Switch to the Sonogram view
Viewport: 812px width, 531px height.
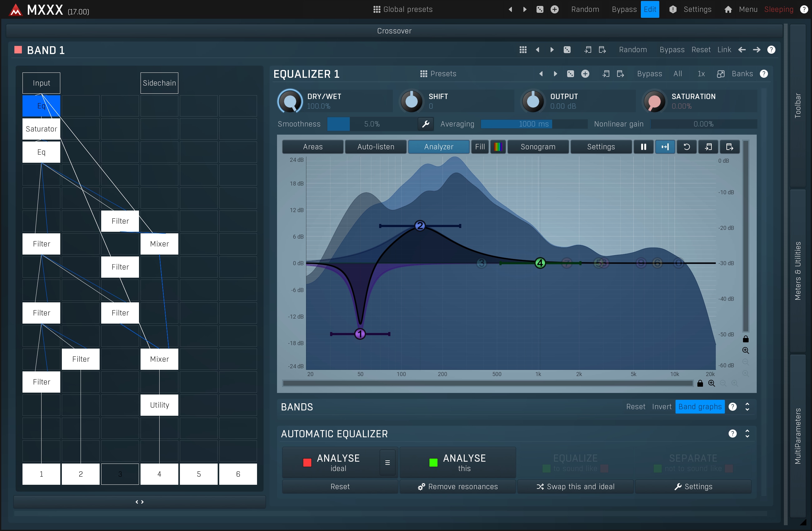point(538,147)
